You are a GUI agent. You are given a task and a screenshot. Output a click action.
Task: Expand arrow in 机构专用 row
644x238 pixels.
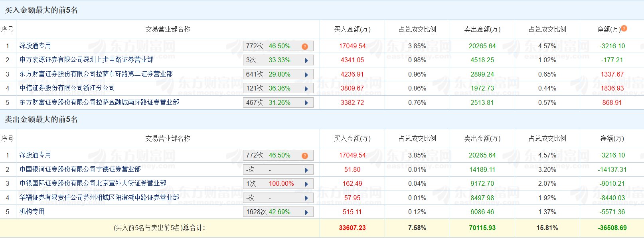(x=306, y=212)
